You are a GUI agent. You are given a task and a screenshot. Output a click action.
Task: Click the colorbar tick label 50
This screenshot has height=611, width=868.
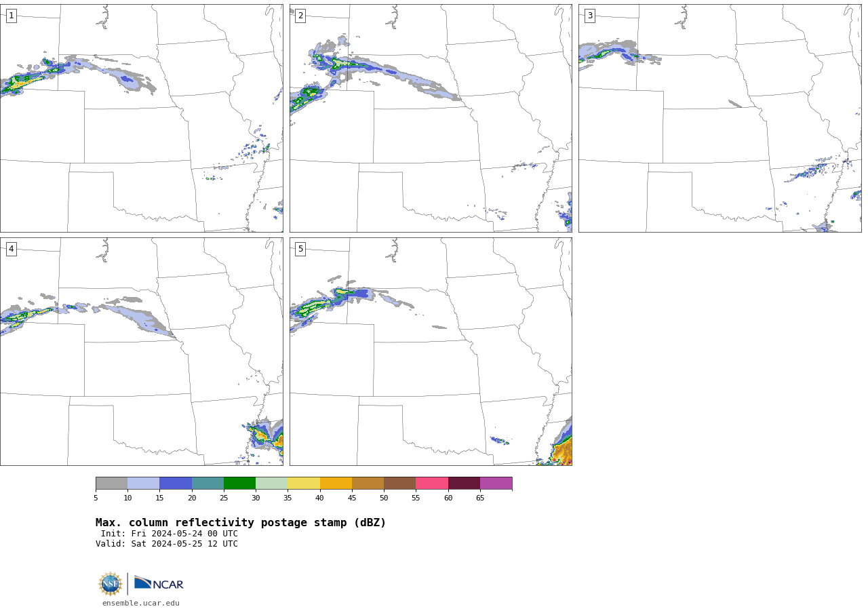tap(384, 498)
